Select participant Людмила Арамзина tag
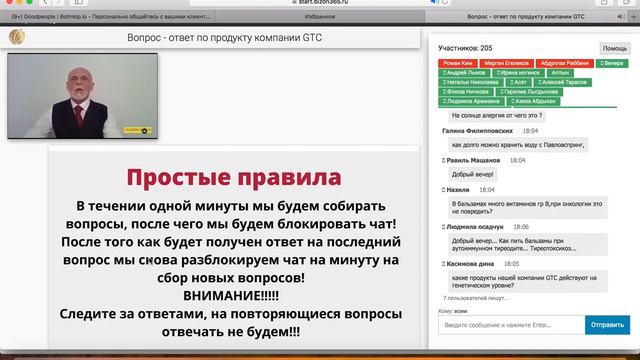 (471, 101)
